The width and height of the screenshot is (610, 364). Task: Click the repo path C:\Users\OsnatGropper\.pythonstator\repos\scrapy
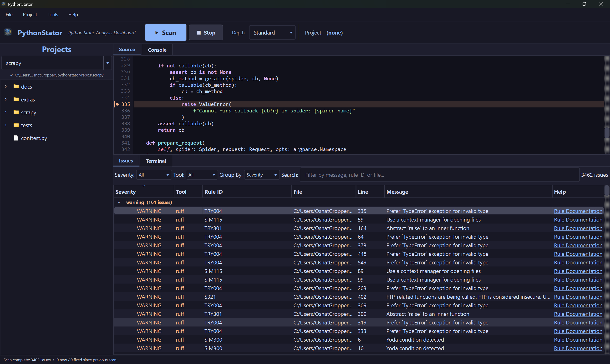point(59,75)
